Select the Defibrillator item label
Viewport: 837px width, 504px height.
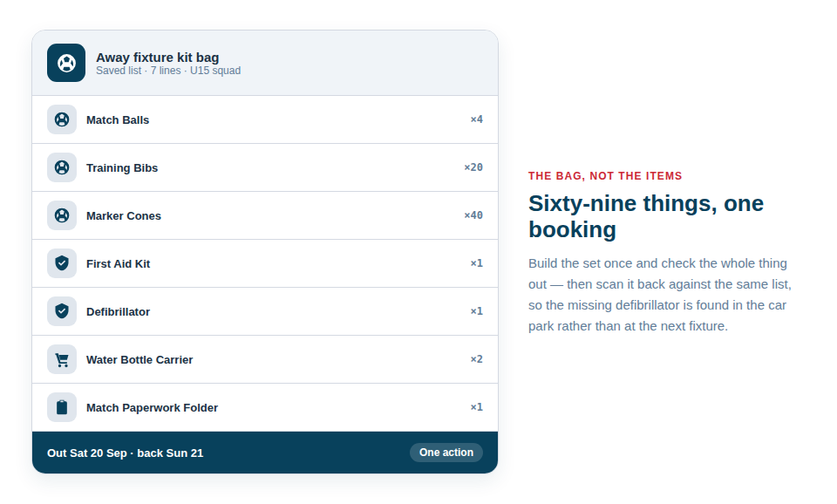pos(118,312)
